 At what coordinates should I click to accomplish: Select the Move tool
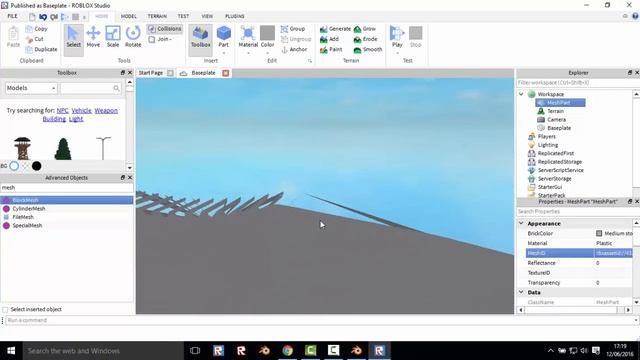pos(93,37)
